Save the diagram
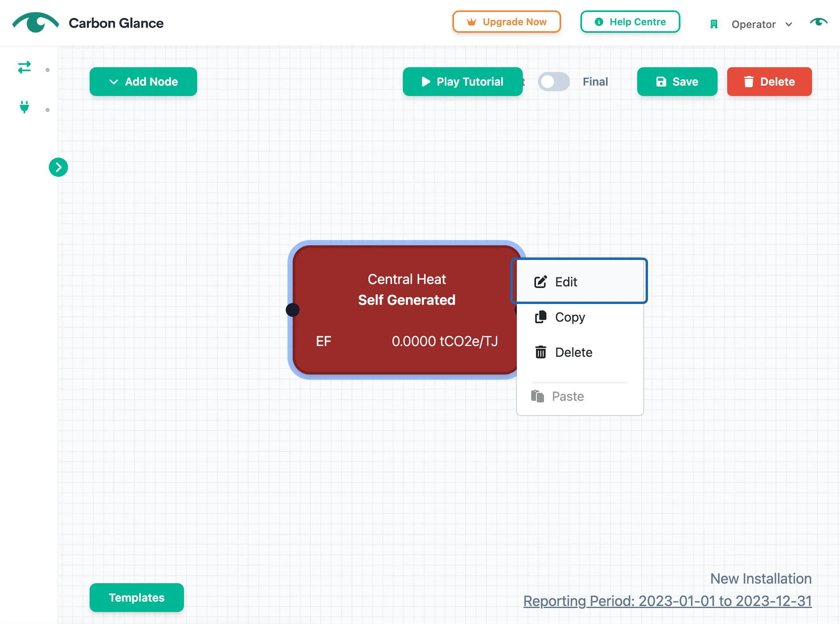This screenshot has height=624, width=840. 677,82
